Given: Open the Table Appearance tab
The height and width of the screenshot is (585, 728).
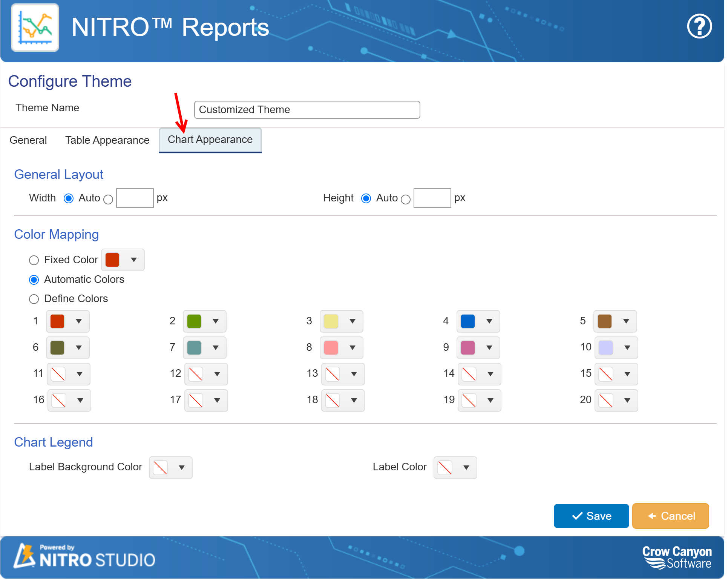Looking at the screenshot, I should pos(107,140).
